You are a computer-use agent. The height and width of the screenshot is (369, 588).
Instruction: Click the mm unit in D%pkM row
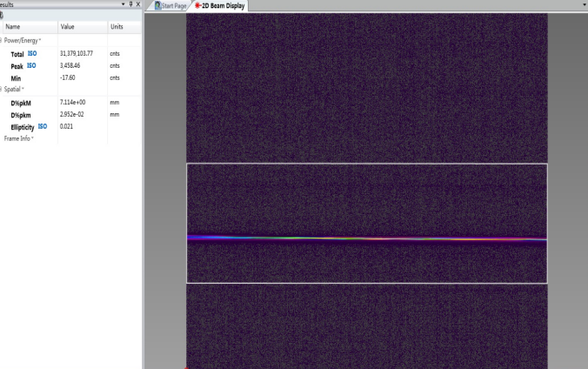pyautogui.click(x=114, y=103)
